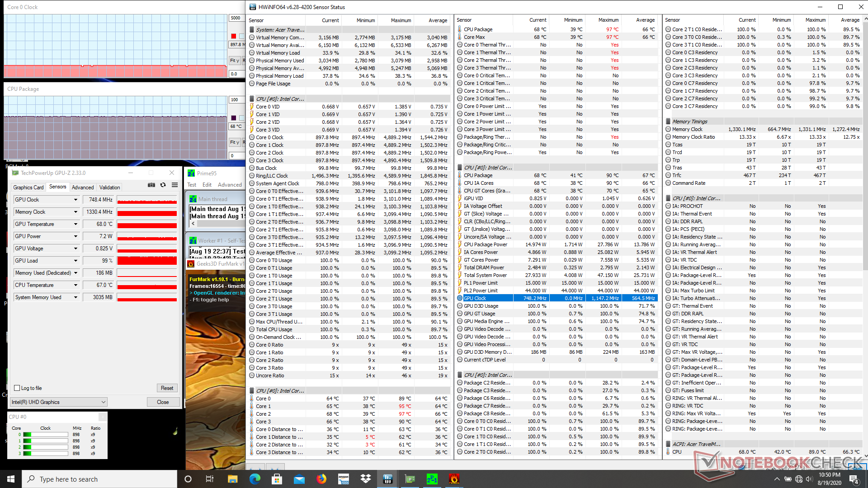Click the GPU-Z screenshot camera icon
This screenshot has height=488, width=868.
(151, 185)
